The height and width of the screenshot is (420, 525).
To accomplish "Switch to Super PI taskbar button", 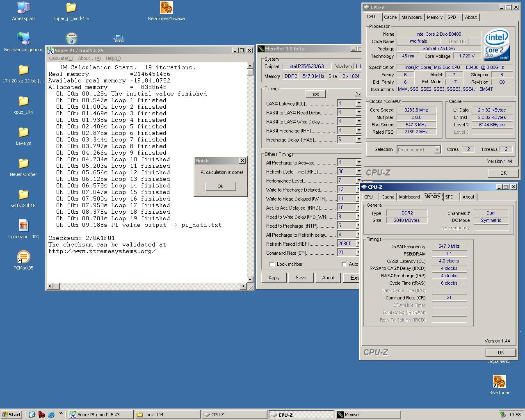I will click(100, 415).
